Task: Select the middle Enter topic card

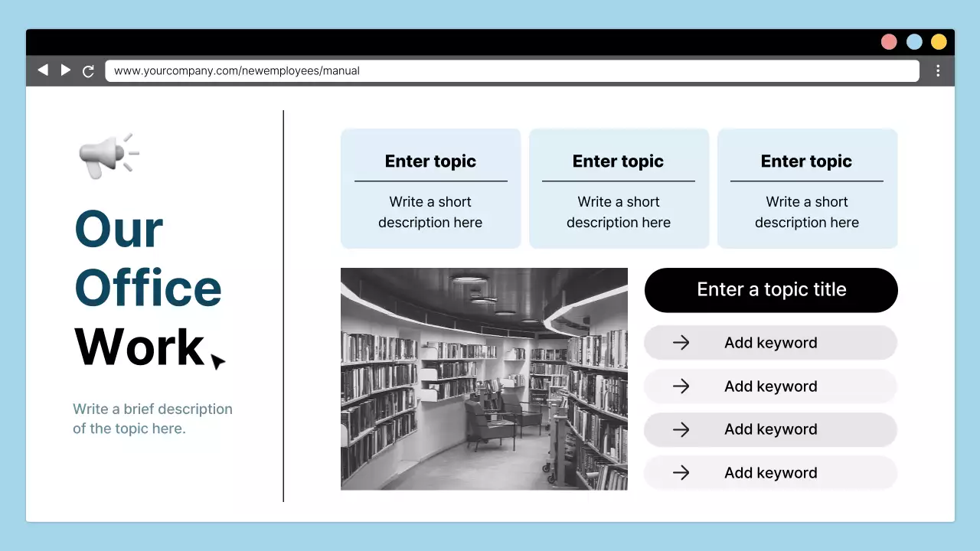Action: (x=618, y=188)
